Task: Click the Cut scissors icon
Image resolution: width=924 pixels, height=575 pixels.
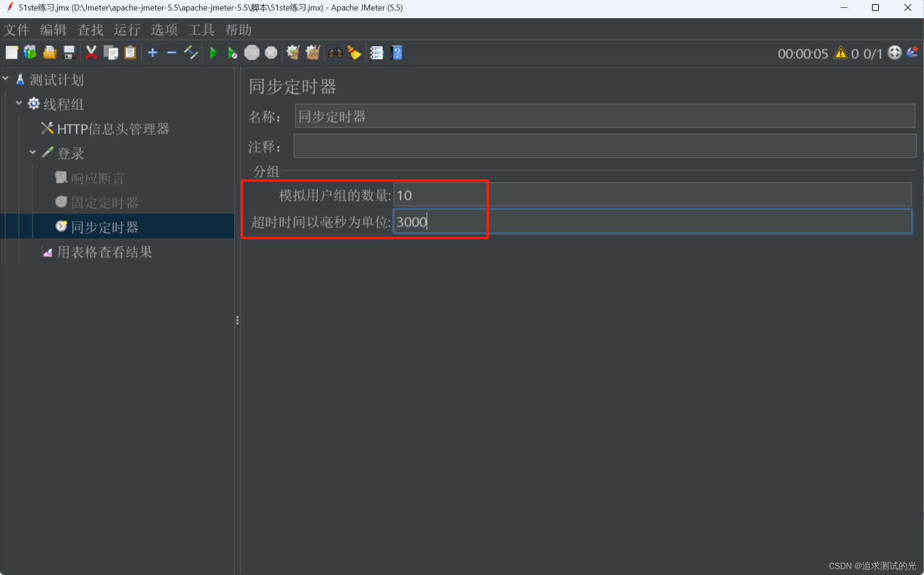Action: pyautogui.click(x=91, y=53)
